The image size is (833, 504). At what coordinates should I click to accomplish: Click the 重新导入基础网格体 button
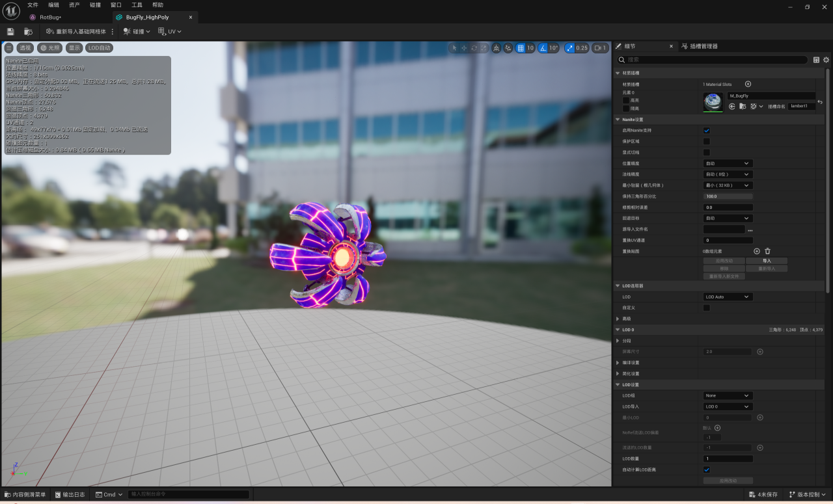[76, 31]
